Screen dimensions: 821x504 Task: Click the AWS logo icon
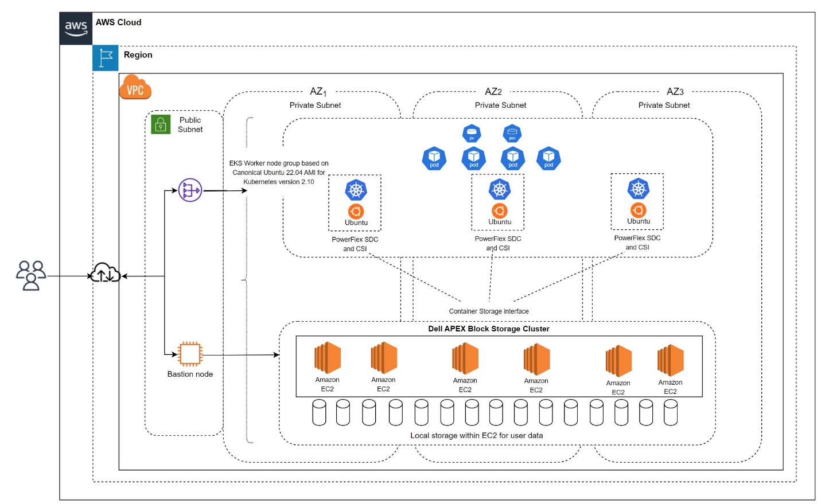coord(76,29)
